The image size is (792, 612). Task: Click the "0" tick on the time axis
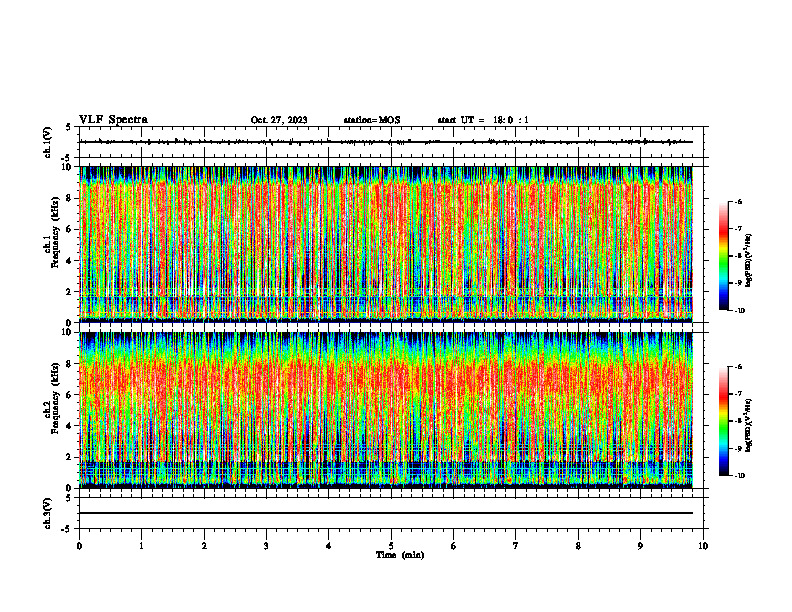(79, 546)
